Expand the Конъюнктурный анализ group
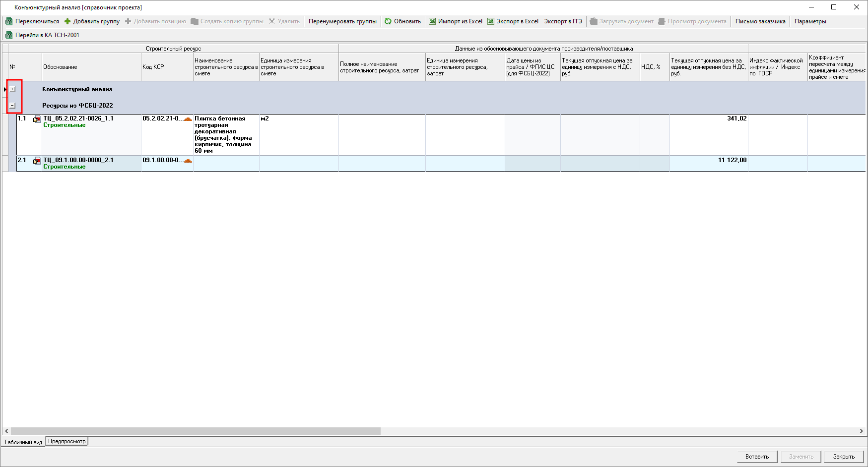The image size is (868, 467). click(12, 89)
